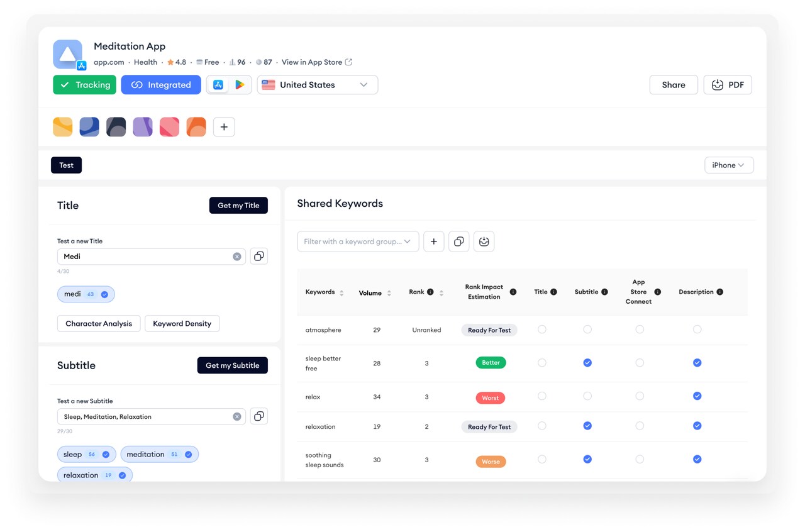Viewport: 805px width, 532px height.
Task: Show info for Rank Impact Estimation
Action: coord(513,292)
